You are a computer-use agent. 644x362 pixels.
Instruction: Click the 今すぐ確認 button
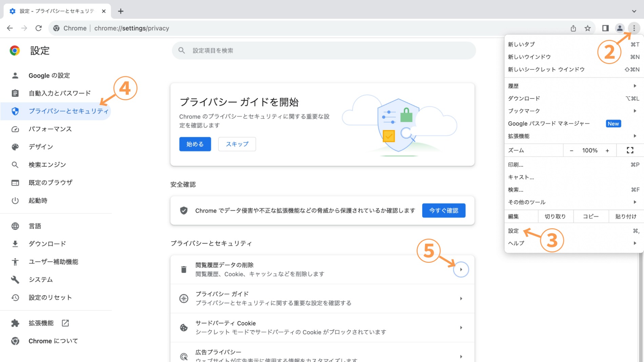[x=443, y=210]
